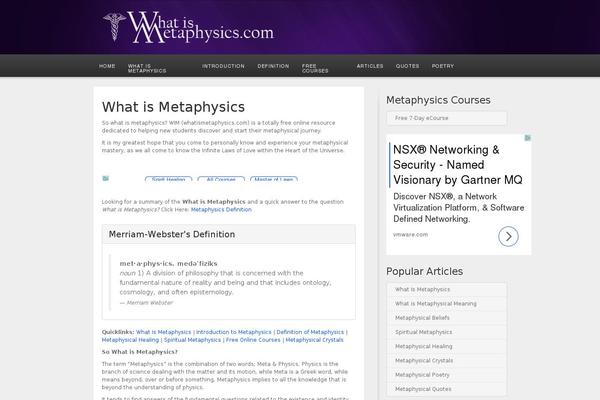600x400 pixels.
Task: Click the 'So What is Metaphysics?' subheading
Action: 140,352
